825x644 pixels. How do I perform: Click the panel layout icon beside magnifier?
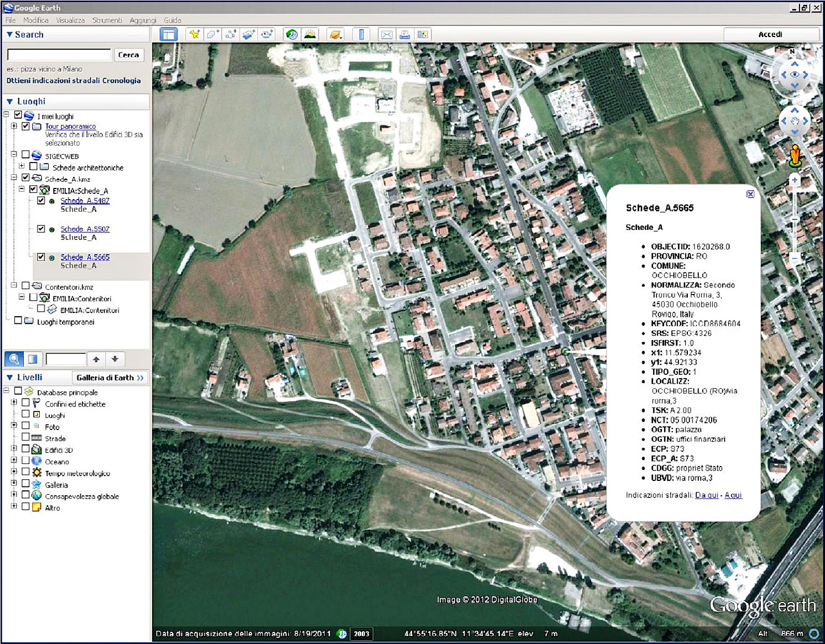click(x=33, y=359)
